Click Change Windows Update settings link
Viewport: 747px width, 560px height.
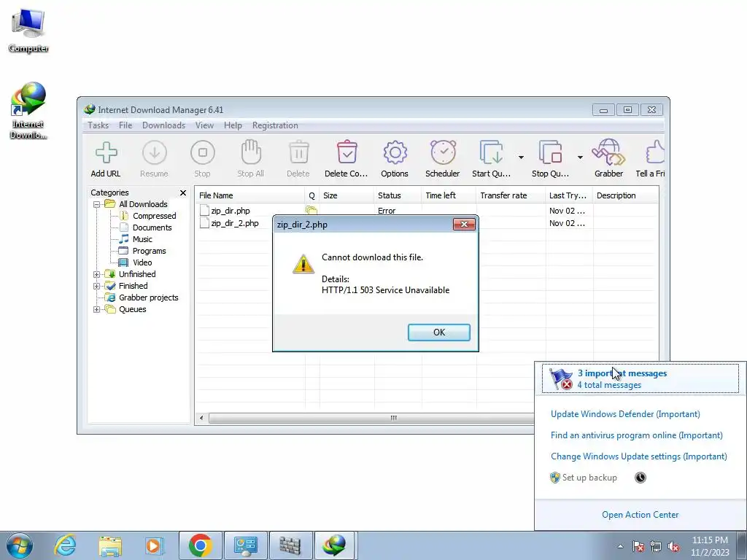point(639,456)
